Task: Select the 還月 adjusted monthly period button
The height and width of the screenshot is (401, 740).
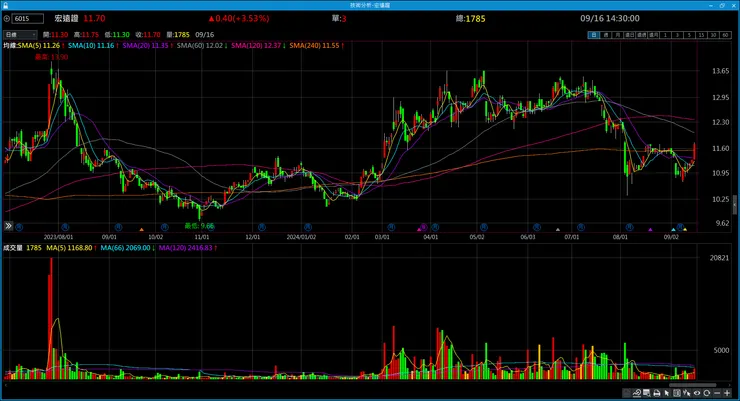Action: (654, 35)
